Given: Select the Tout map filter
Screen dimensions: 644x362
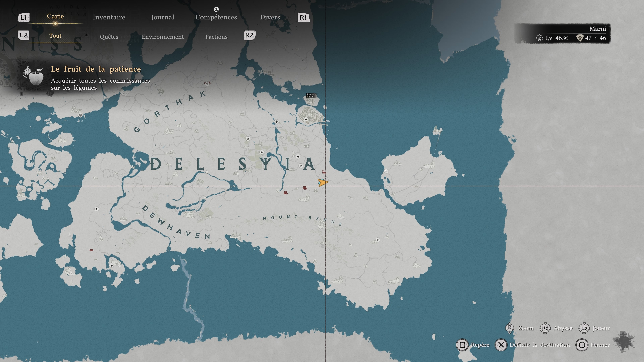Looking at the screenshot, I should [x=55, y=36].
